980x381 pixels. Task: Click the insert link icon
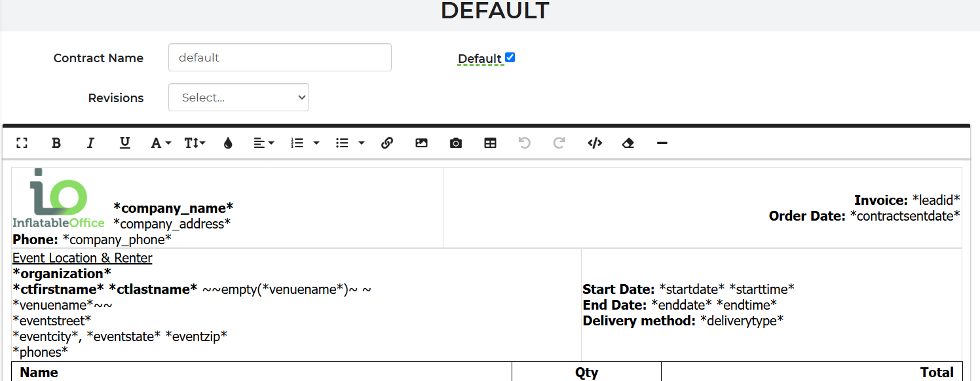coord(387,143)
